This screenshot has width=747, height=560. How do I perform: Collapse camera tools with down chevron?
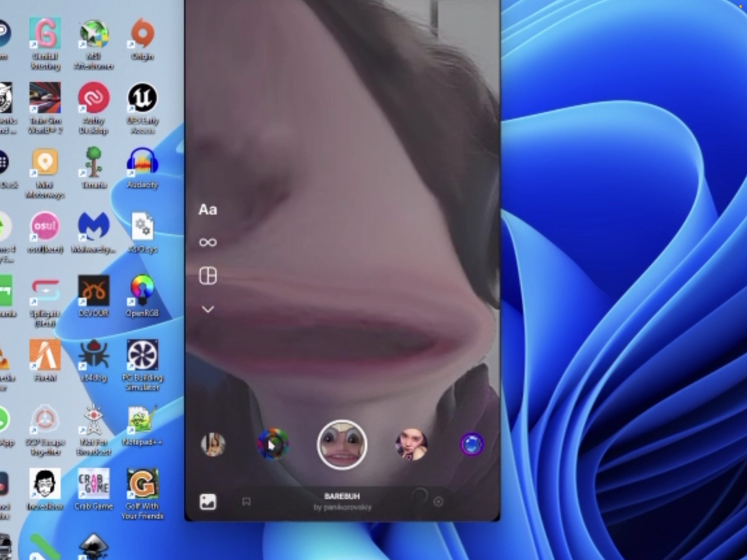208,309
